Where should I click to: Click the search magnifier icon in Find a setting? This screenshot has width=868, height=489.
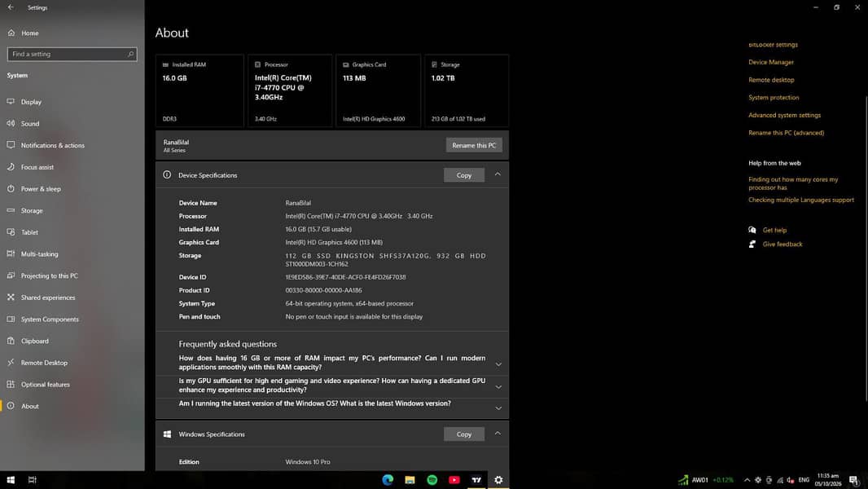point(130,55)
